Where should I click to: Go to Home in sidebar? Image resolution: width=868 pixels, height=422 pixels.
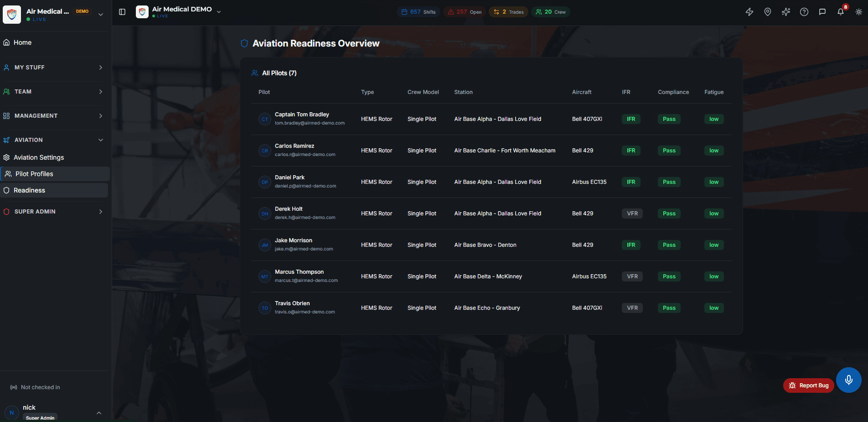[54, 42]
